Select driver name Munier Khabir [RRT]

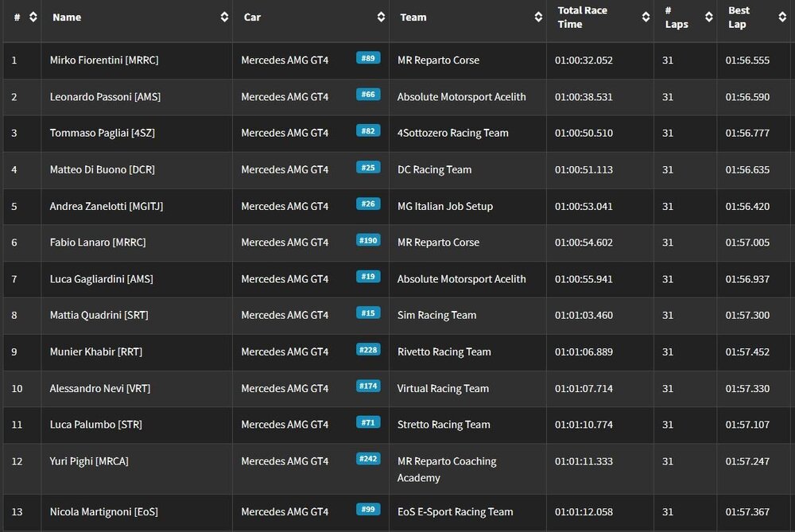point(96,352)
